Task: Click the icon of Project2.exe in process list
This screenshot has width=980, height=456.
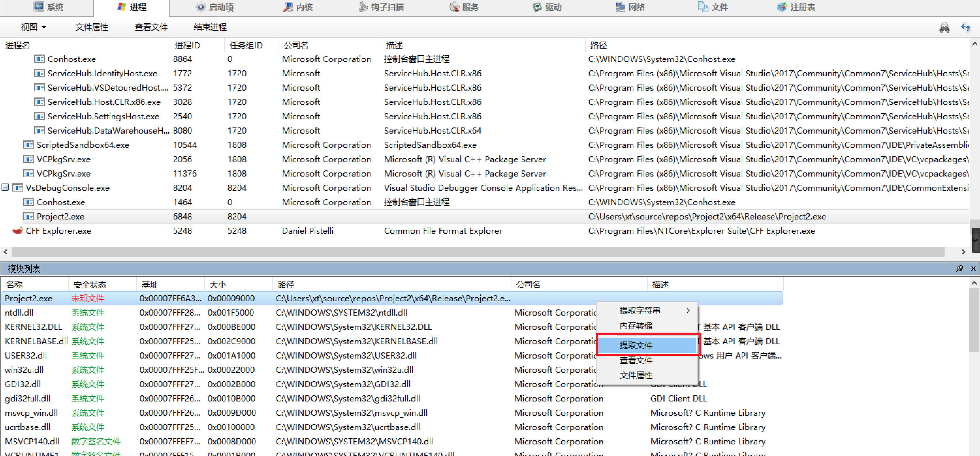Action: pos(28,216)
